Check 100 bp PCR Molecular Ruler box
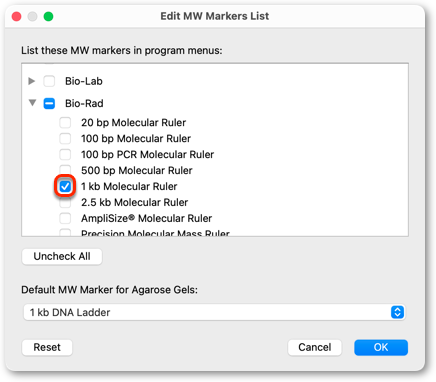The height and width of the screenshot is (382, 436). click(x=65, y=154)
